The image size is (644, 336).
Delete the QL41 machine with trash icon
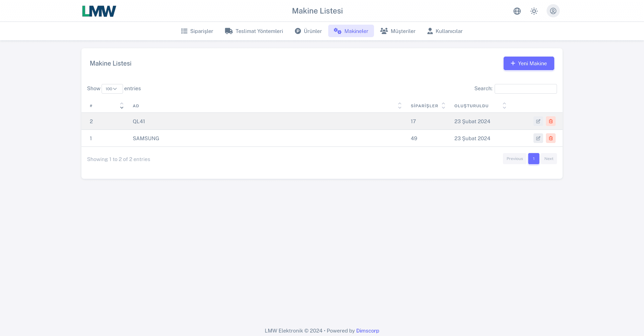550,121
